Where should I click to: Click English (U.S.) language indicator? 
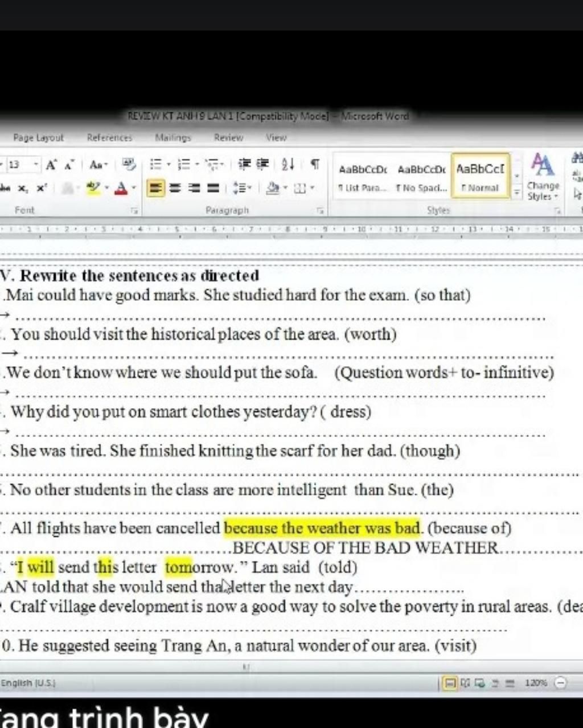click(x=28, y=682)
